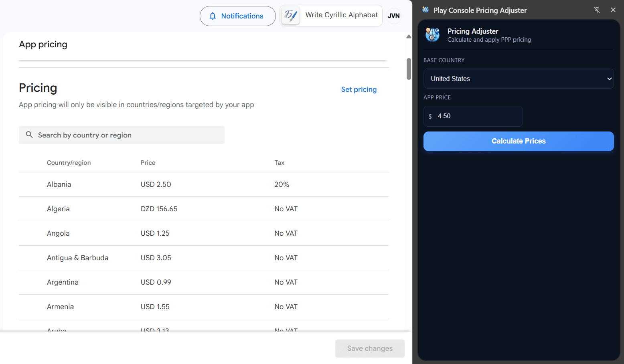The width and height of the screenshot is (624, 364).
Task: Click the Set pricing link
Action: pos(359,89)
